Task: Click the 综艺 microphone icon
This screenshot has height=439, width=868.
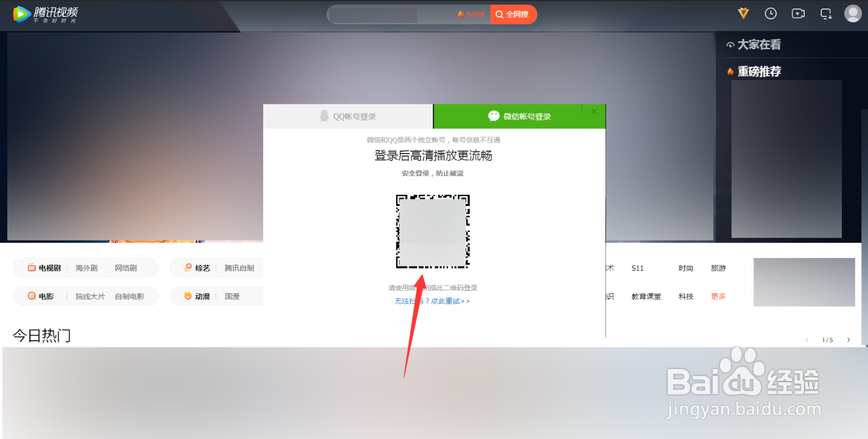Action: click(x=188, y=268)
